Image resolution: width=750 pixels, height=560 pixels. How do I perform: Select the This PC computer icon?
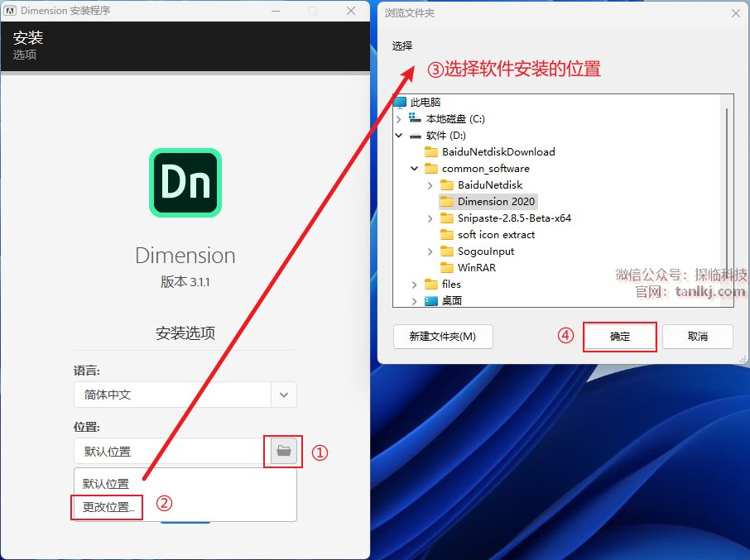point(400,102)
